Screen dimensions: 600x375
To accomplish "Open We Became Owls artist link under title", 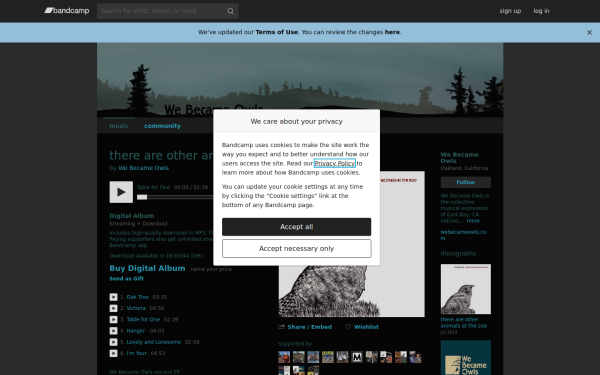I will [x=143, y=168].
